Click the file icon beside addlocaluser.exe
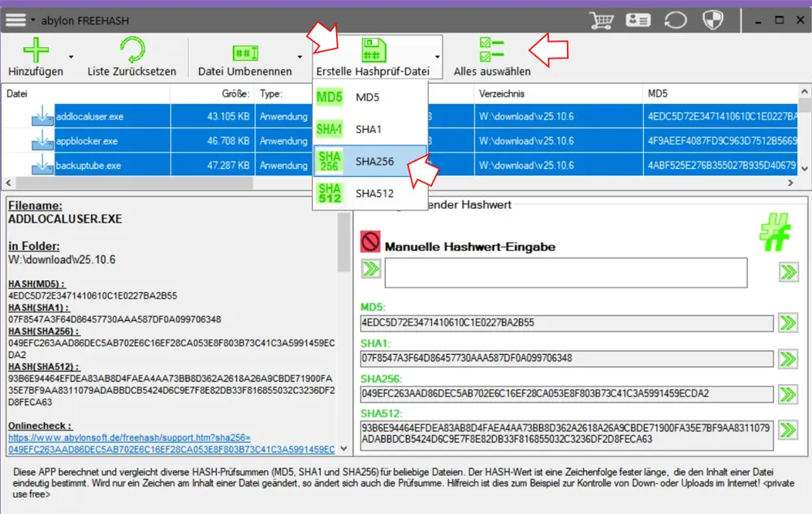The image size is (812, 514). pyautogui.click(x=42, y=115)
